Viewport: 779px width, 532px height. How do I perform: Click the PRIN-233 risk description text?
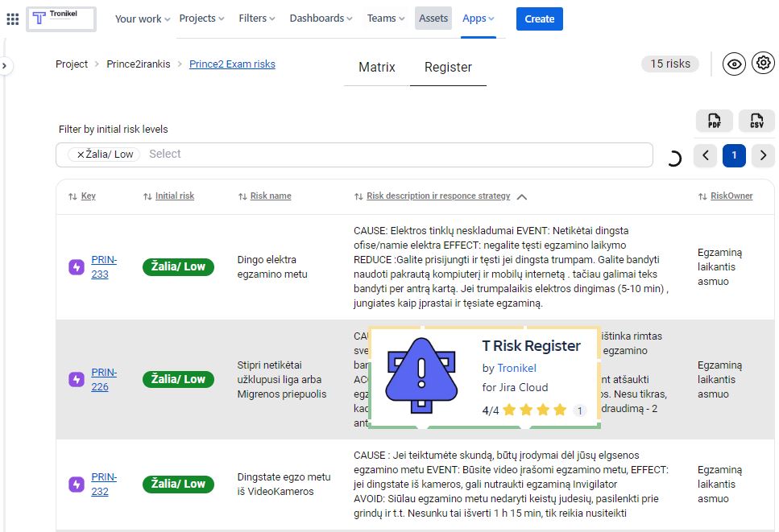coord(512,267)
